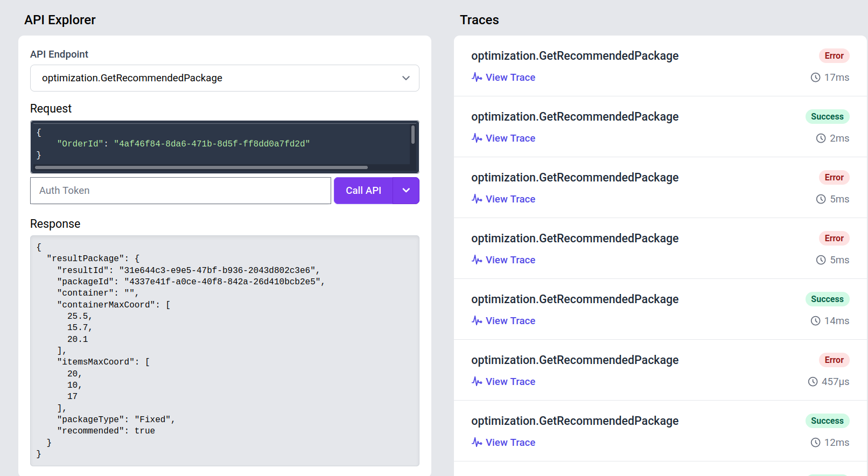868x476 pixels.
Task: Open View Trace for the 17ms error request
Action: 510,78
